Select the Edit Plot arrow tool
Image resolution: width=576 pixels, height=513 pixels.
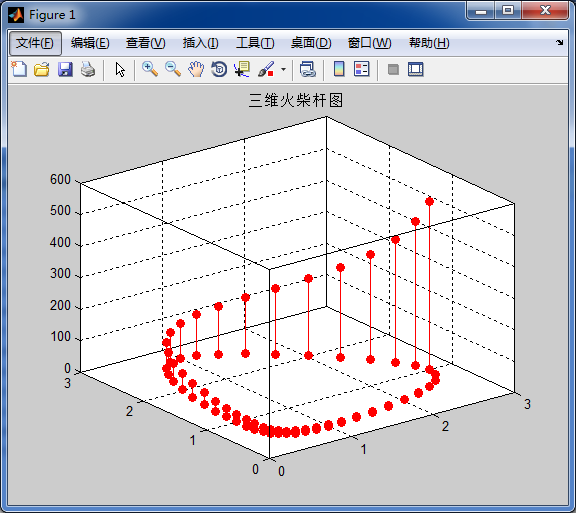click(120, 69)
